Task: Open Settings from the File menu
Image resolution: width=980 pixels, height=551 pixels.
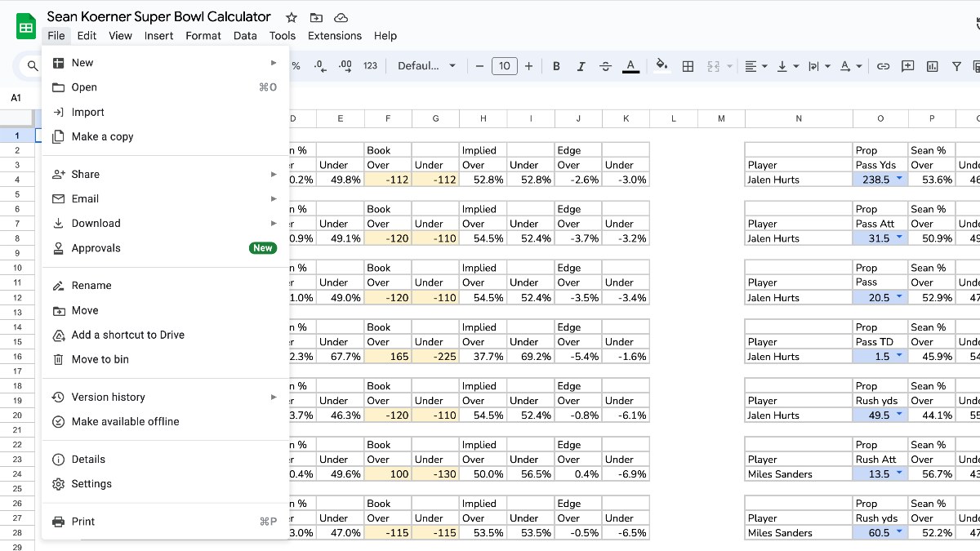Action: [x=166, y=483]
